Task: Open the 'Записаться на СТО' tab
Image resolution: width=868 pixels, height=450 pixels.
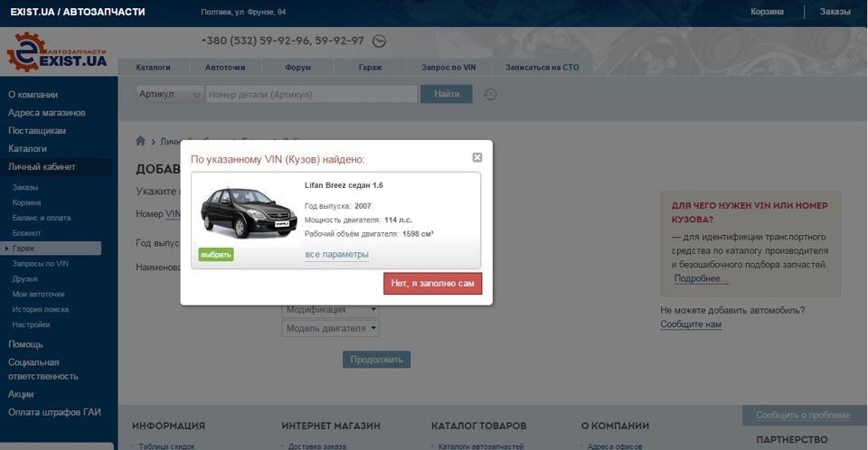Action: pos(542,67)
